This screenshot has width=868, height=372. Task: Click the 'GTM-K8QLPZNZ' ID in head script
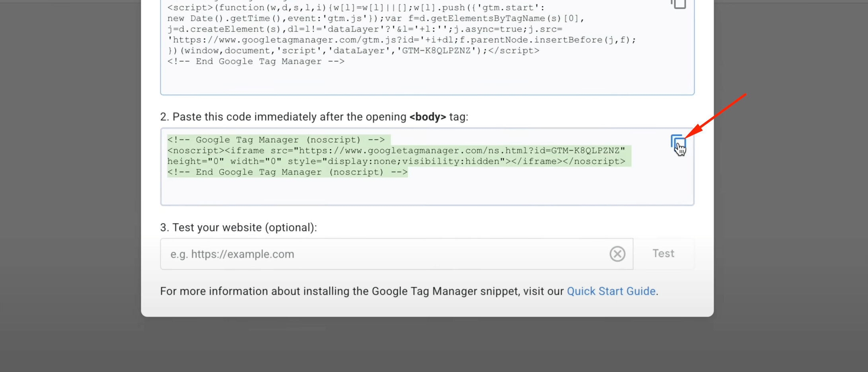(436, 51)
